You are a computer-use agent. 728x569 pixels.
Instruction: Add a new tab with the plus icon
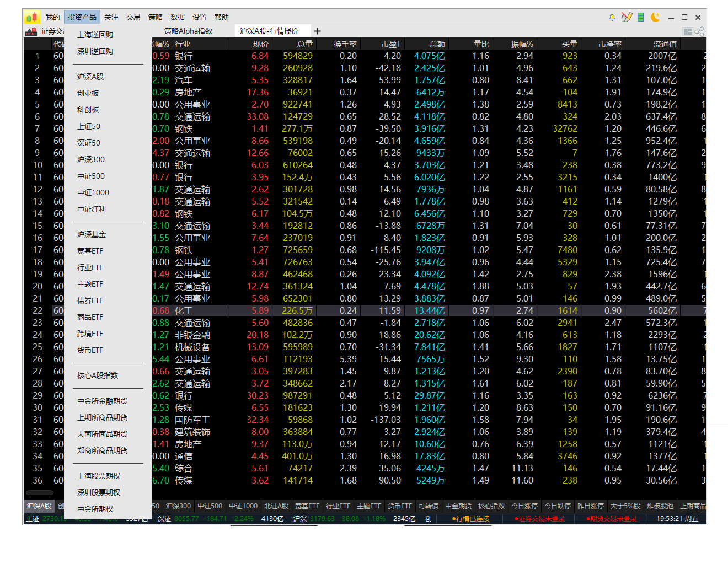tap(317, 31)
